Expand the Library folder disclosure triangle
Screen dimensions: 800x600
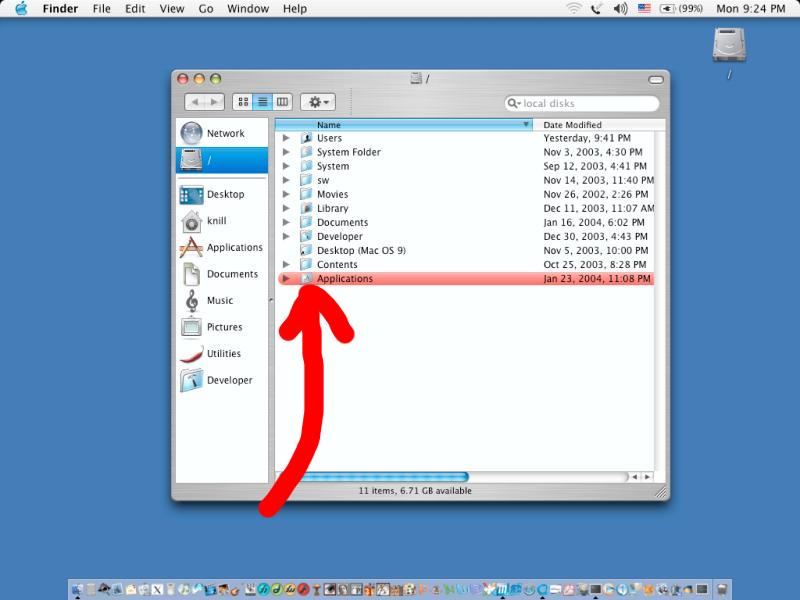(x=286, y=208)
